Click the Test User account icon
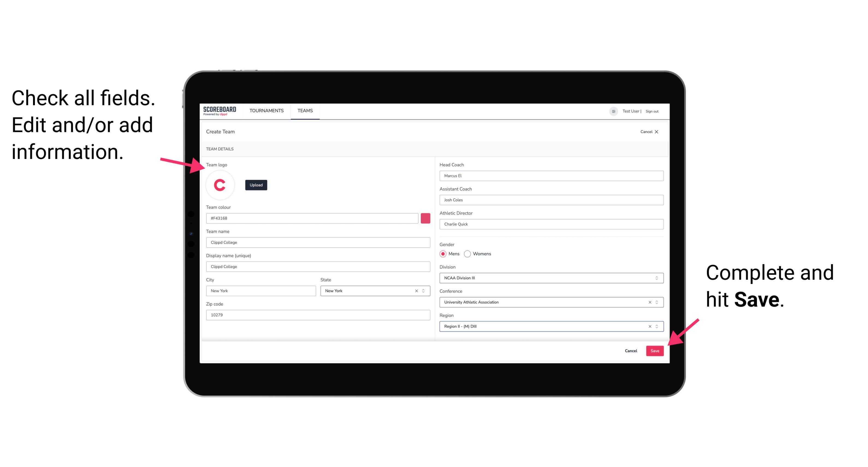868x467 pixels. tap(611, 111)
